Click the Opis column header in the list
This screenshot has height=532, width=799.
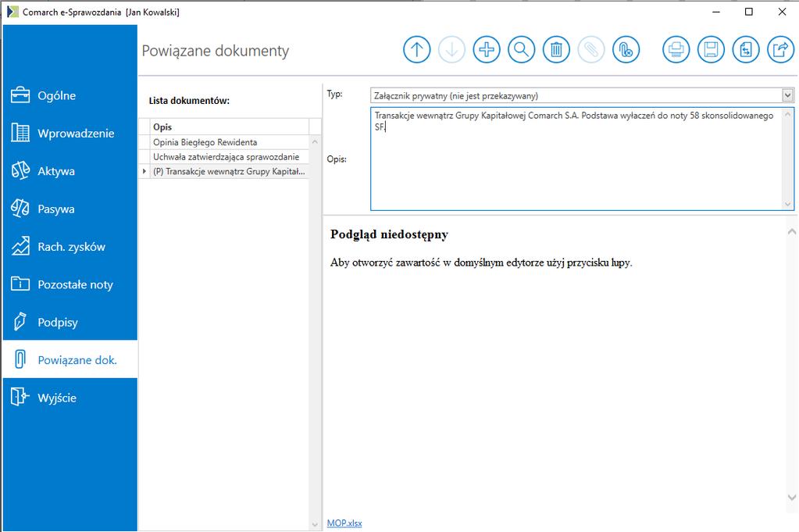230,127
